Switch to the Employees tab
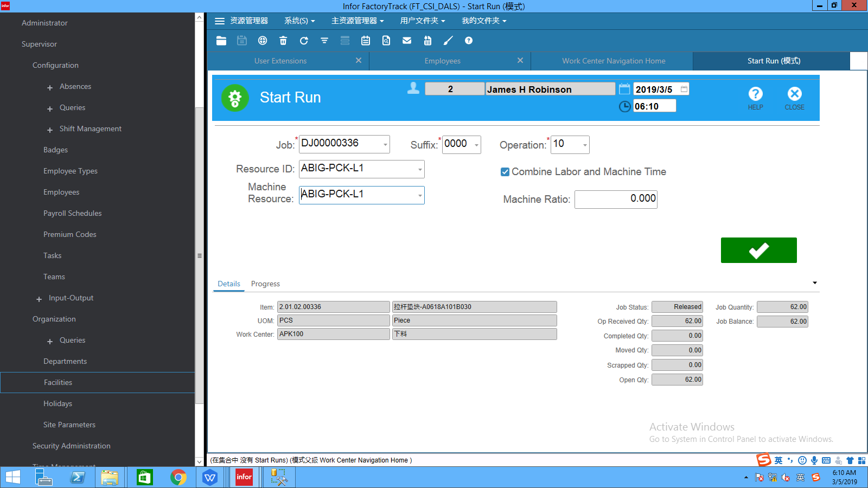This screenshot has height=488, width=868. tap(443, 61)
